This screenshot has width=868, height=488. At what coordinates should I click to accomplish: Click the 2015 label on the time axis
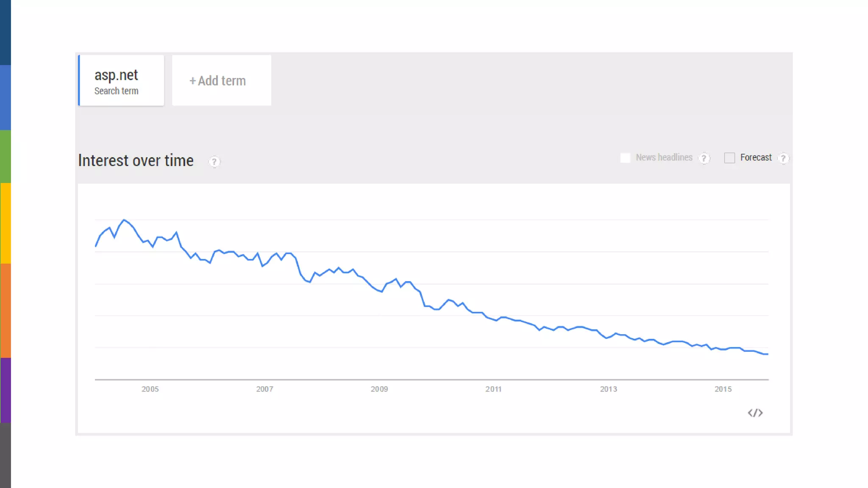[723, 389]
